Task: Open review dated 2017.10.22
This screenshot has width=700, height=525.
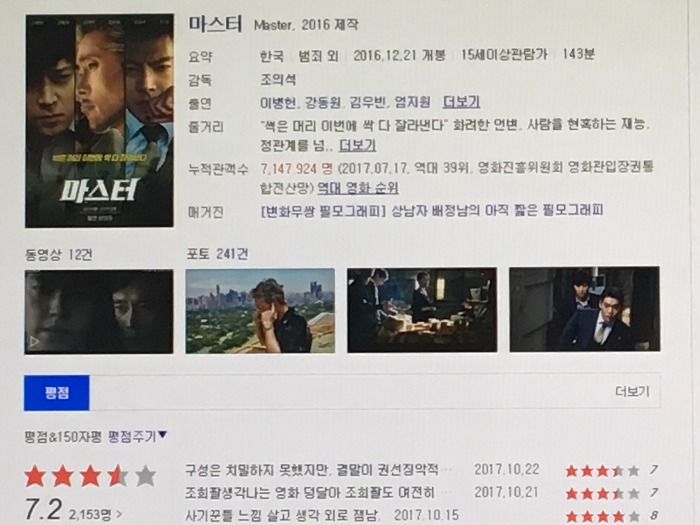Action: coord(312,470)
